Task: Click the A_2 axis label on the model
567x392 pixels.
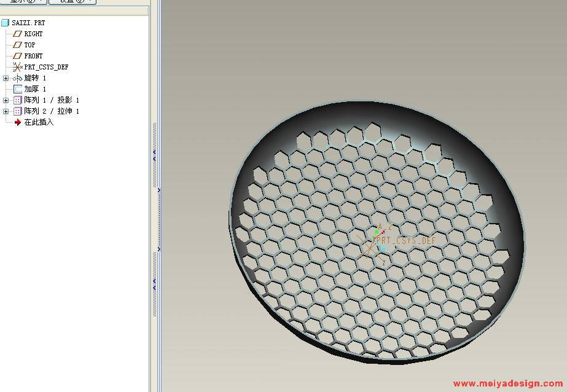Action: coord(385,227)
